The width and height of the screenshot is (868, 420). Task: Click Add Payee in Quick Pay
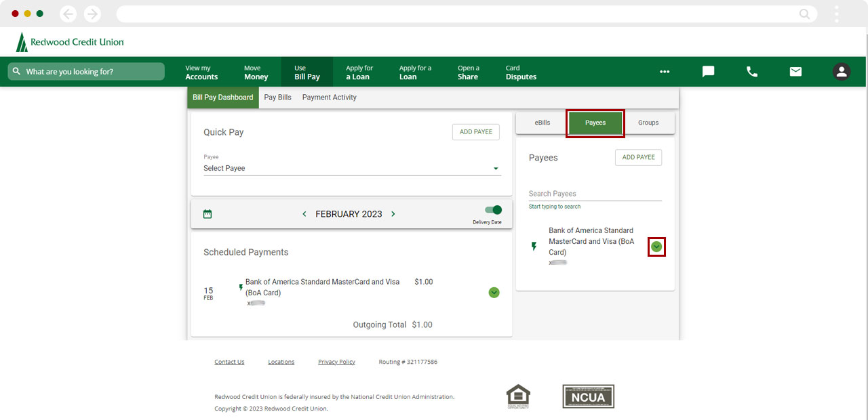tap(476, 132)
